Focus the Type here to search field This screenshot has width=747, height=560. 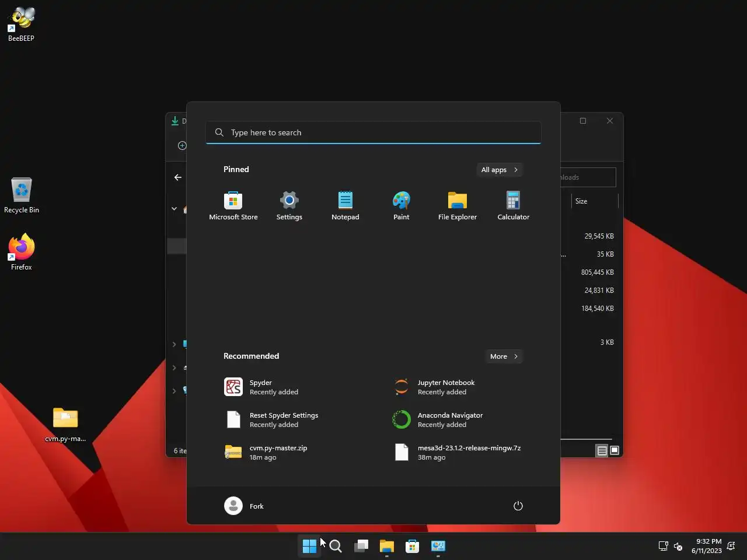(373, 132)
